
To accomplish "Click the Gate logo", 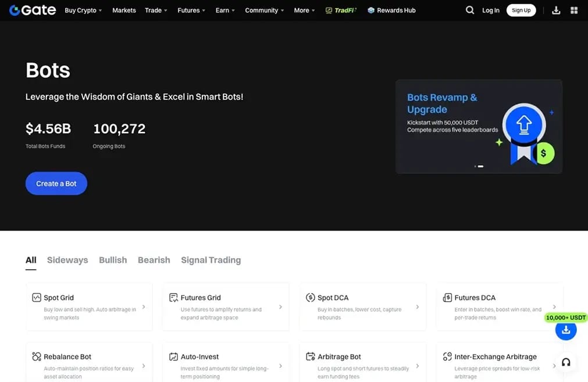I will click(33, 10).
